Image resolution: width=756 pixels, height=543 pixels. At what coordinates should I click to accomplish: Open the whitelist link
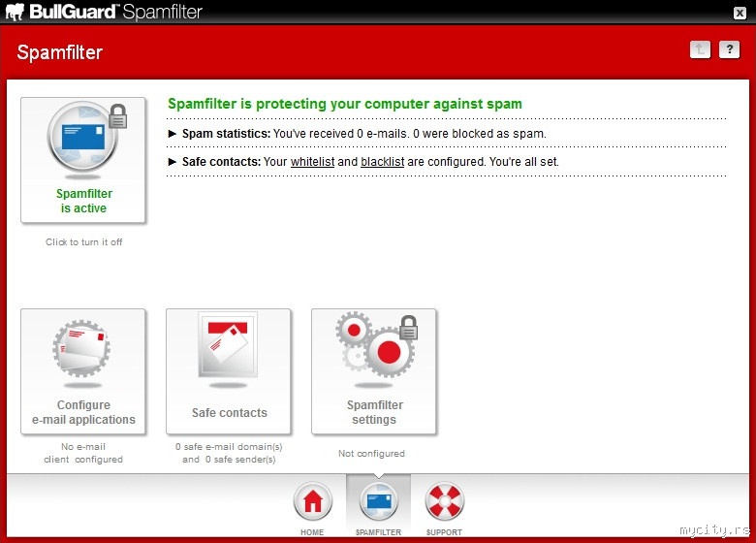[x=312, y=162]
